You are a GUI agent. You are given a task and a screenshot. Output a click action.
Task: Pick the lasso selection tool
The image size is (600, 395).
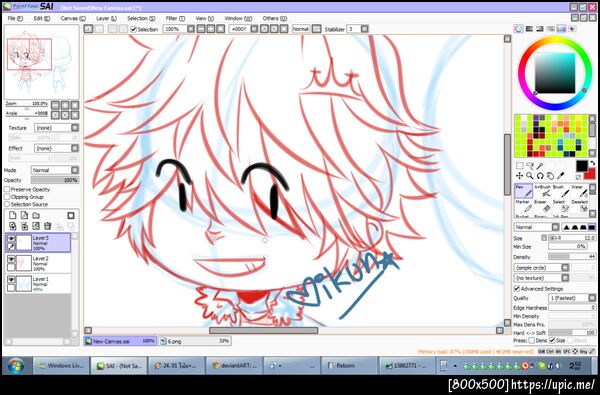tap(530, 166)
